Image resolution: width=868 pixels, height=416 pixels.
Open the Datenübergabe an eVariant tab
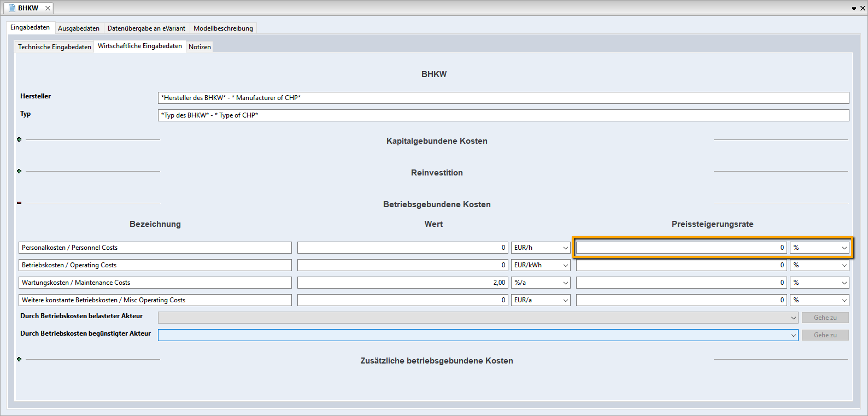pos(146,28)
